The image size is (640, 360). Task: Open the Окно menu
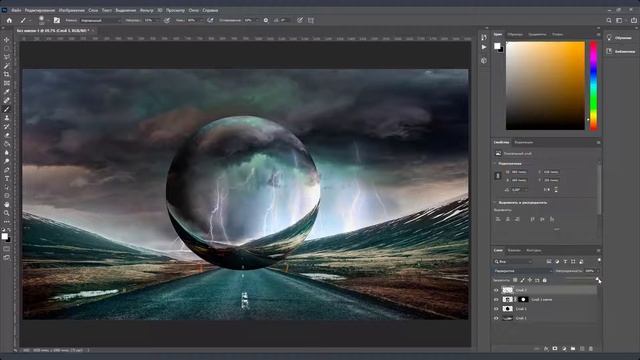point(193,10)
